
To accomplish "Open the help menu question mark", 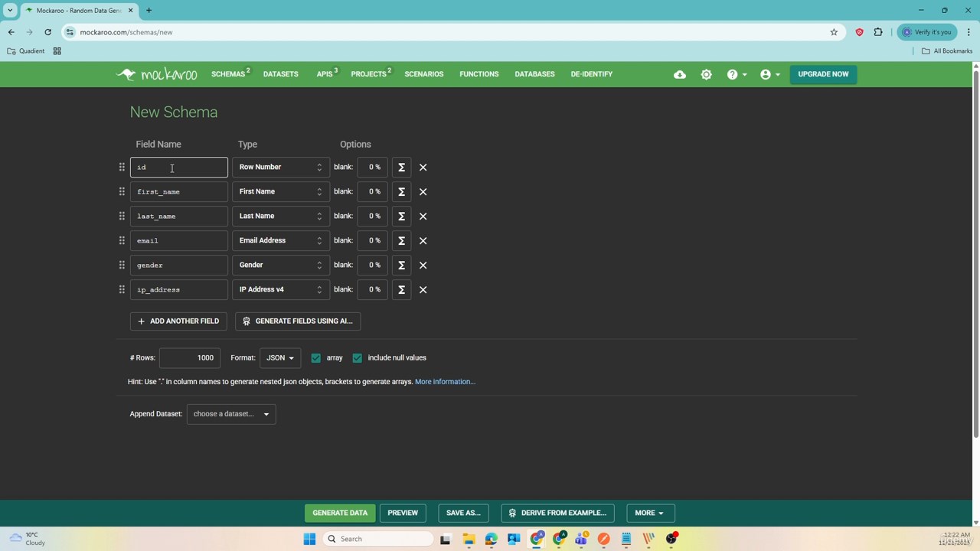I will click(737, 74).
